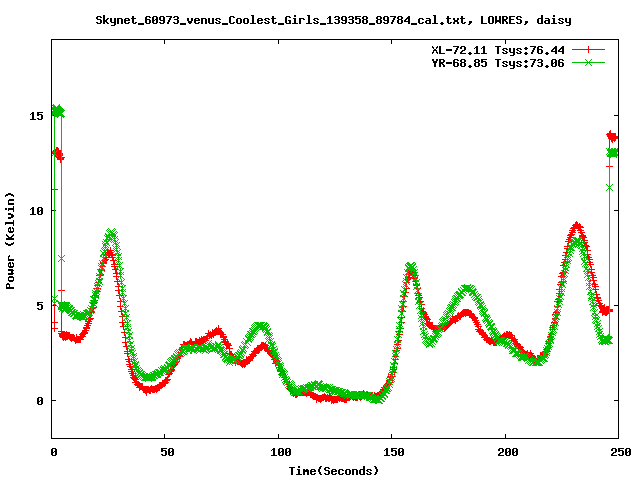This screenshot has width=640, height=480.
Task: Click the 200 tick label on time axis
Action: [x=505, y=452]
